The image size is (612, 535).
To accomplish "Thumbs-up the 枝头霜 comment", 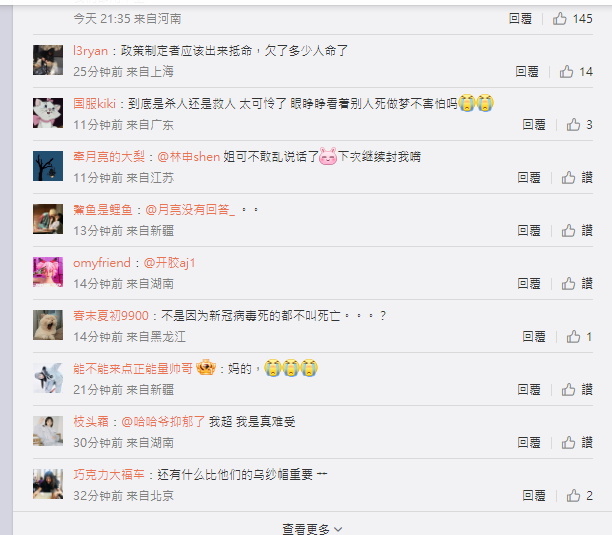I will [568, 443].
